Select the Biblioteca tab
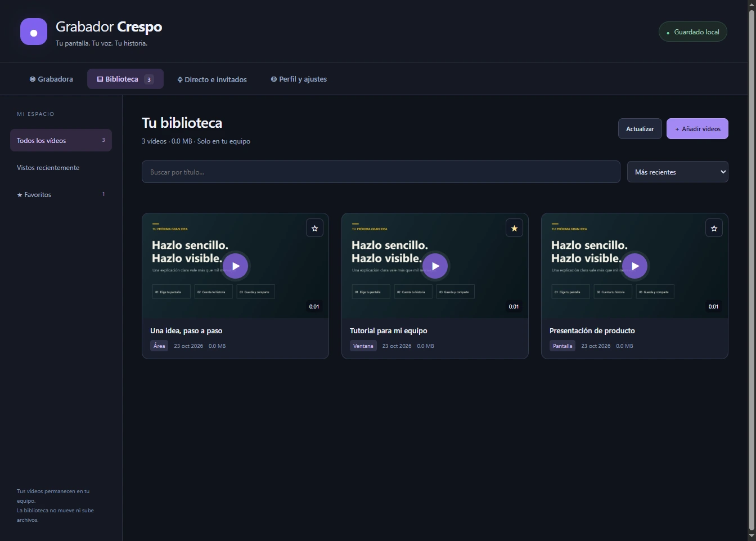Viewport: 756px width, 541px height. click(x=125, y=79)
